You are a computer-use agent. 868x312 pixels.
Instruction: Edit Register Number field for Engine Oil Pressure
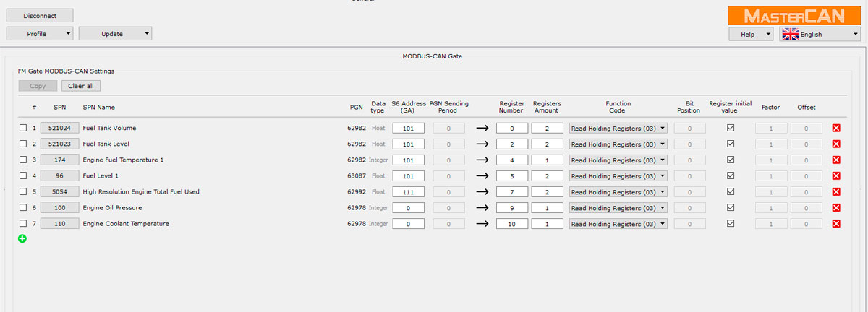tap(512, 207)
